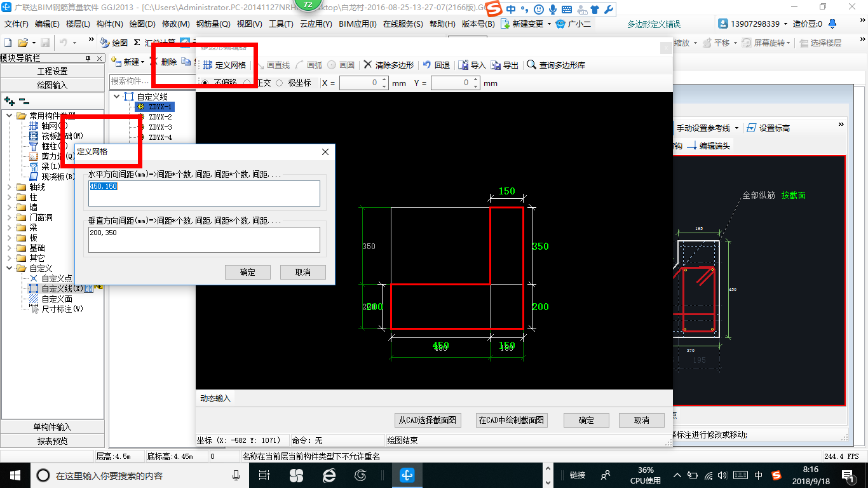Click the Task View icon on taskbar
Viewport: 868px width, 488px height.
coord(264,475)
